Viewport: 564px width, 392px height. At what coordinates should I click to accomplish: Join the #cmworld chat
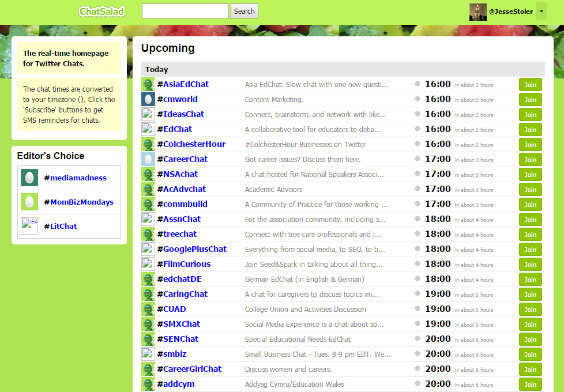click(x=530, y=100)
